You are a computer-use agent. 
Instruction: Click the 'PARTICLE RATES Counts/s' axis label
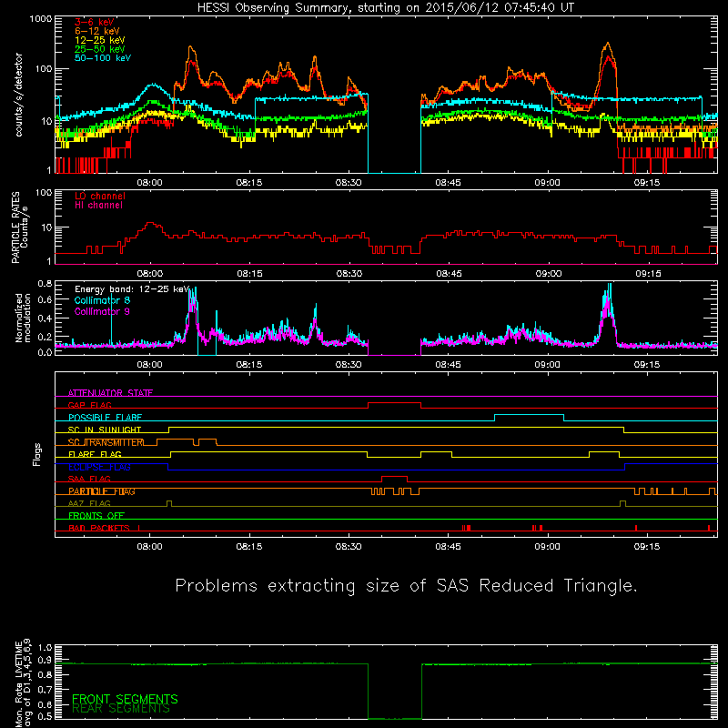point(19,227)
